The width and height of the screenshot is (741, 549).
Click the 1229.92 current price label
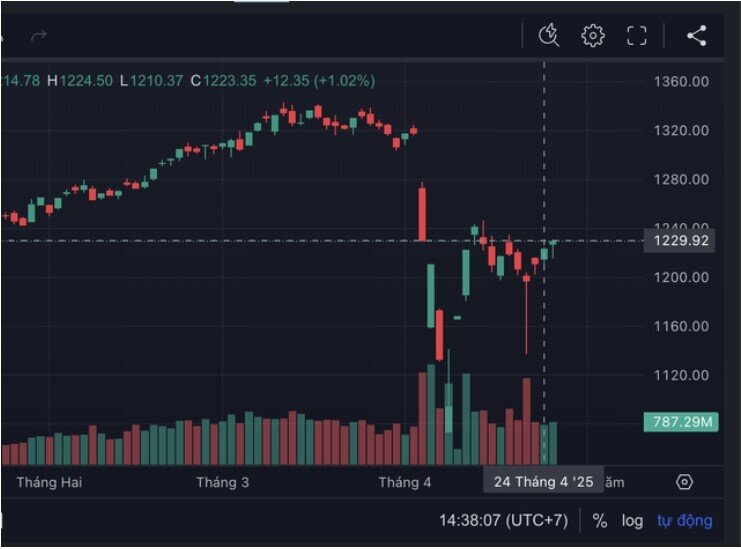click(x=681, y=241)
